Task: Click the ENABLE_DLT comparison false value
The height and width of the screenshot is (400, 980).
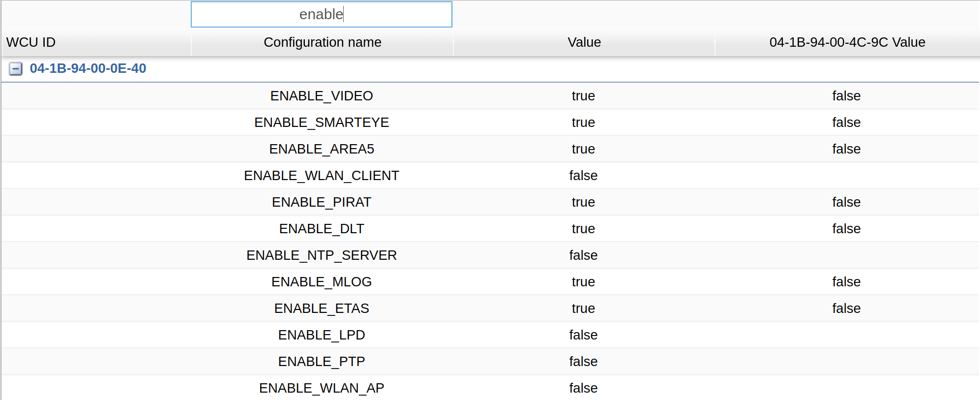Action: (846, 229)
